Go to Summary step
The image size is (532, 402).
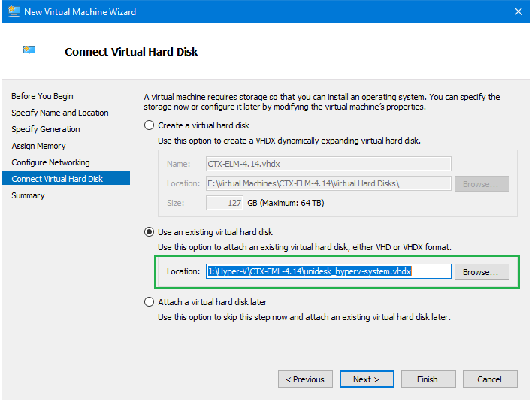pos(28,195)
